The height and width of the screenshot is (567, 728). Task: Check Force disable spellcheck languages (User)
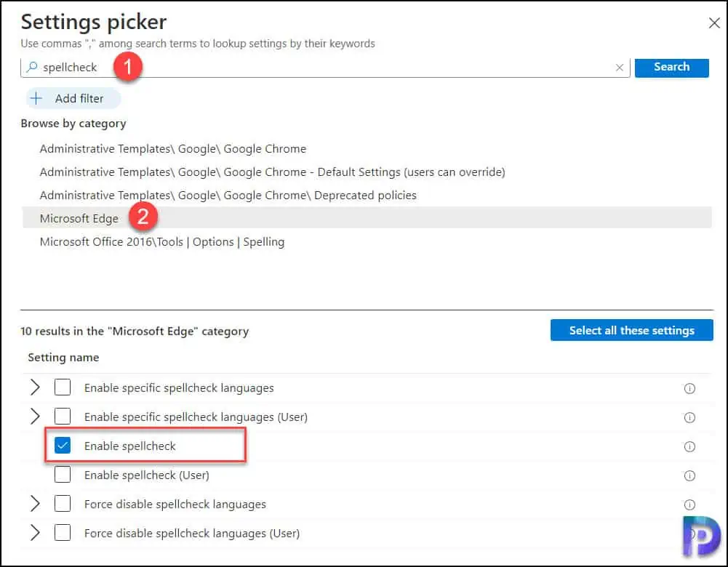(63, 533)
